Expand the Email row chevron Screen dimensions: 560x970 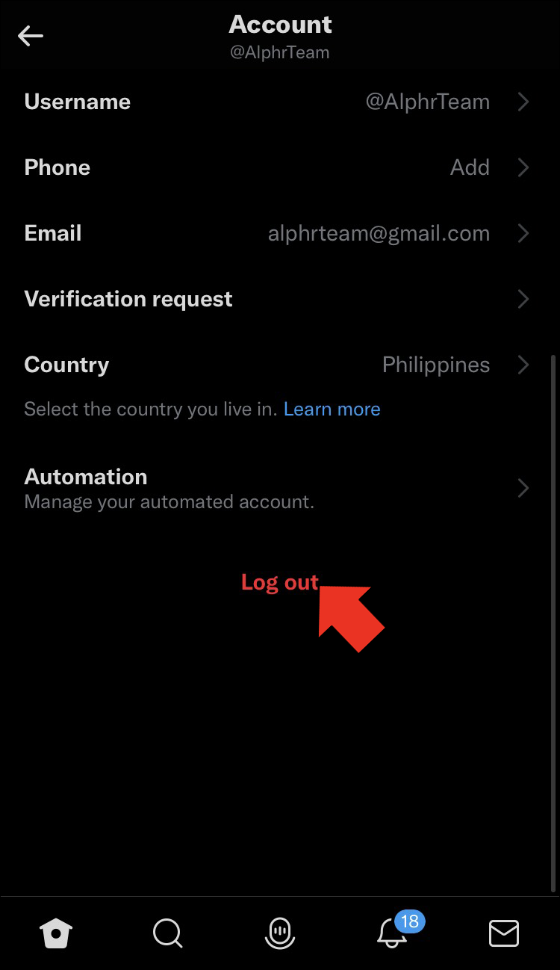pos(523,233)
